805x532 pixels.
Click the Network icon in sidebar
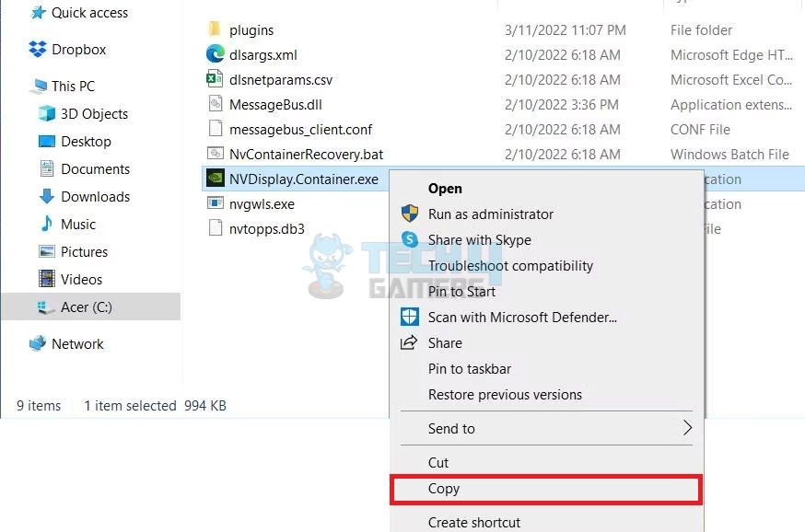[x=38, y=343]
